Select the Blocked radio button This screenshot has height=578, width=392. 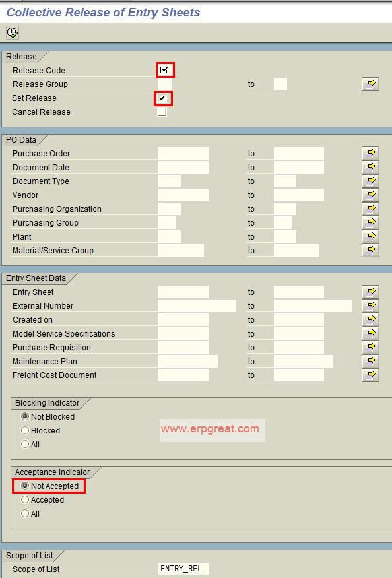click(24, 430)
